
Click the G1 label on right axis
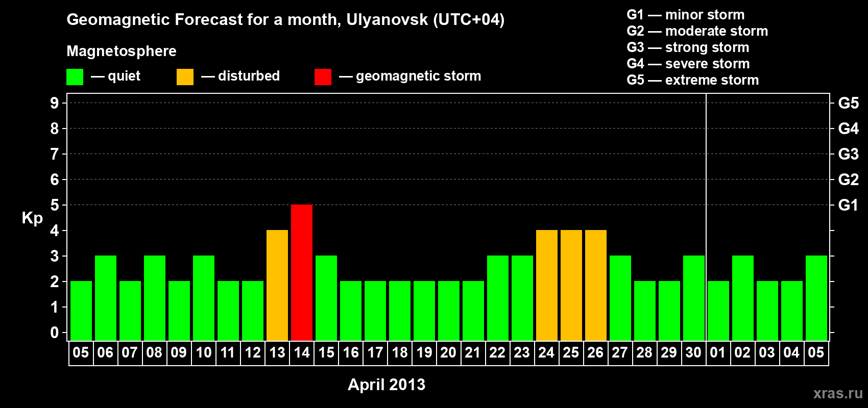(x=848, y=205)
